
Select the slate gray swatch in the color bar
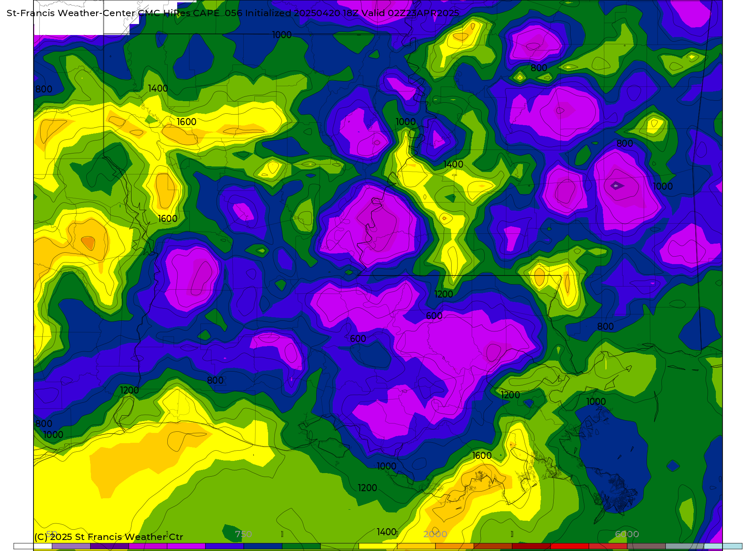[x=685, y=546]
